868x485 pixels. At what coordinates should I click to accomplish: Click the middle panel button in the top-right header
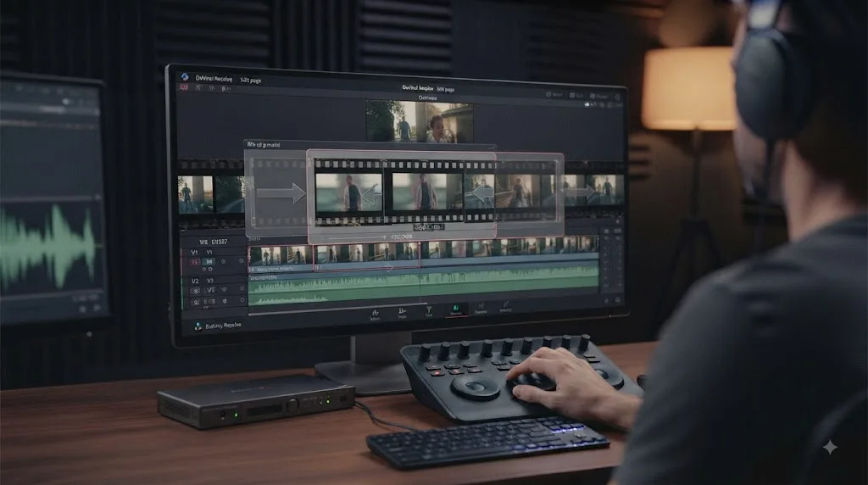click(x=576, y=96)
